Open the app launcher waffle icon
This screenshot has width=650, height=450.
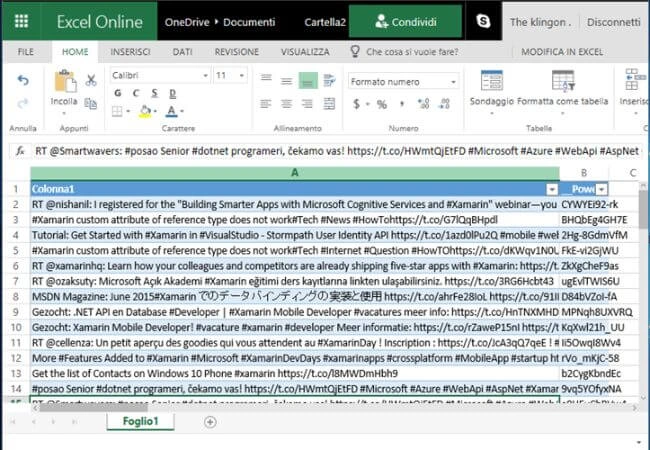21,21
